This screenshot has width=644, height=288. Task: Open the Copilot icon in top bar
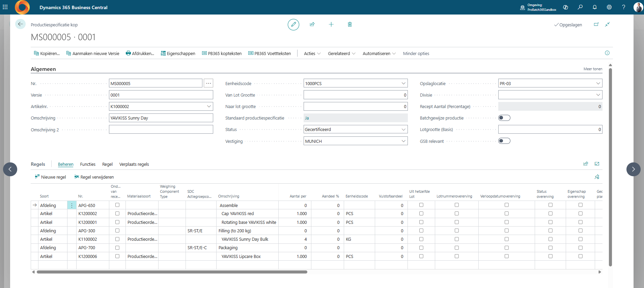point(566,7)
